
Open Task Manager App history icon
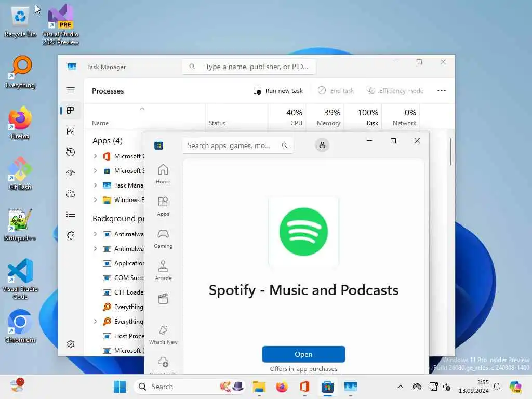click(71, 152)
